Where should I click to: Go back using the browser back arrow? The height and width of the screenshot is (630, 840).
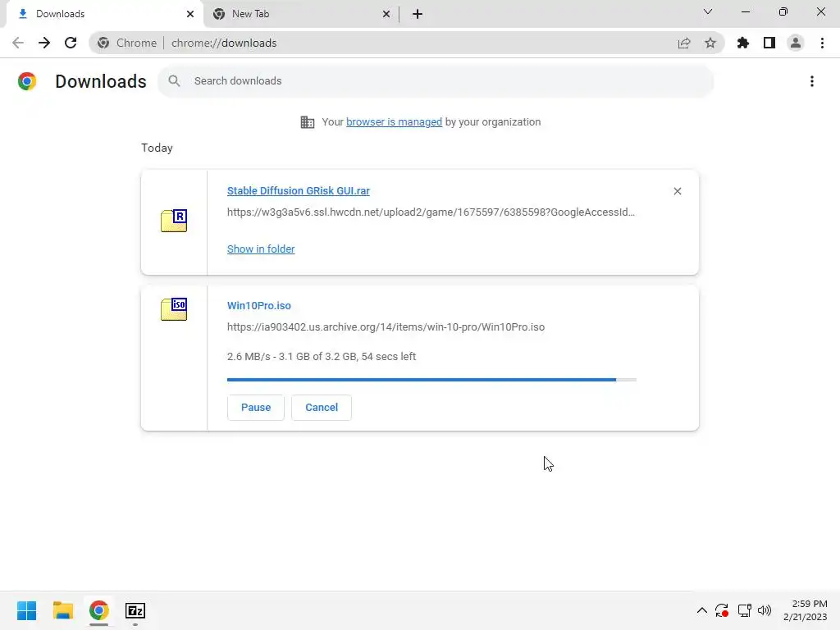pos(18,43)
